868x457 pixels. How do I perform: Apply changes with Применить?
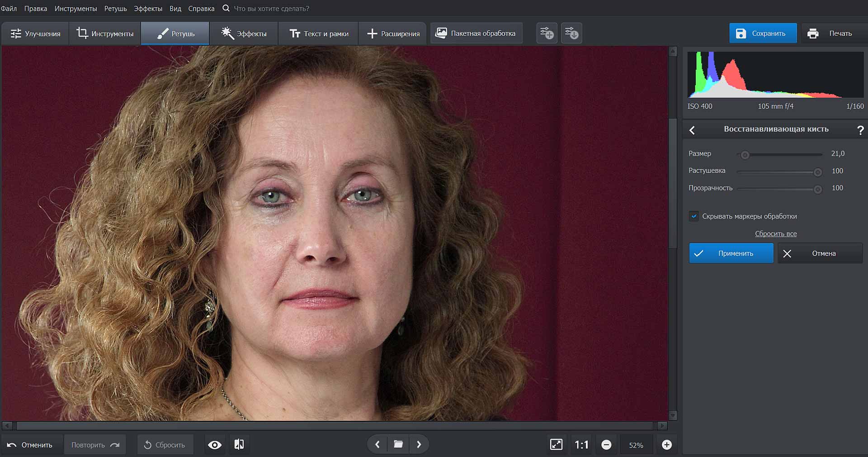coord(731,253)
